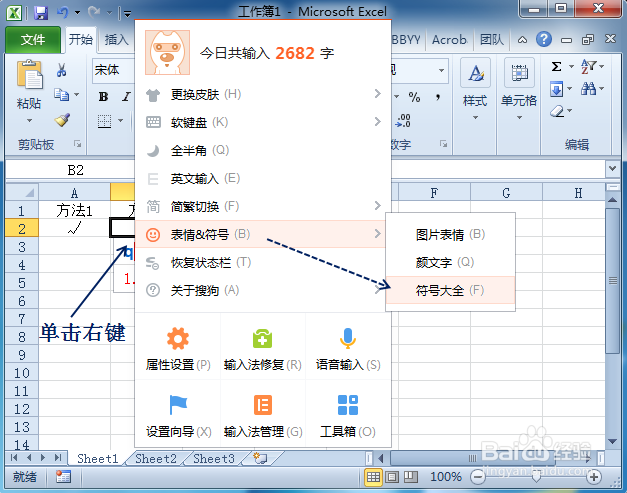627x493 pixels.
Task: Click the Comma style icon
Action: pyautogui.click(x=438, y=97)
